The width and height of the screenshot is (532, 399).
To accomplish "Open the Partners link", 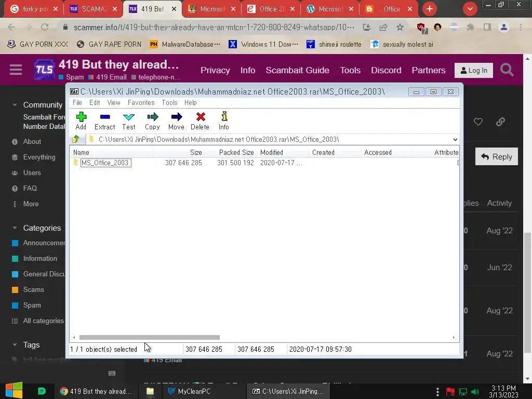I will tap(429, 70).
